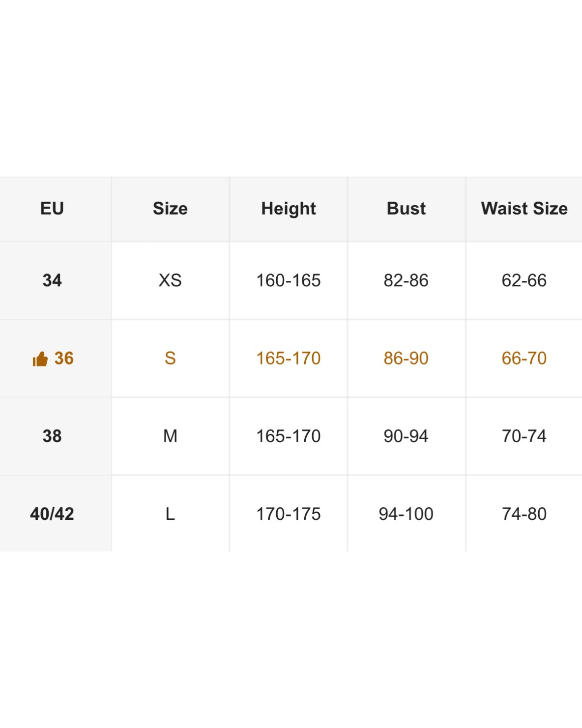Click the Size column header
582x728 pixels.
tap(170, 209)
